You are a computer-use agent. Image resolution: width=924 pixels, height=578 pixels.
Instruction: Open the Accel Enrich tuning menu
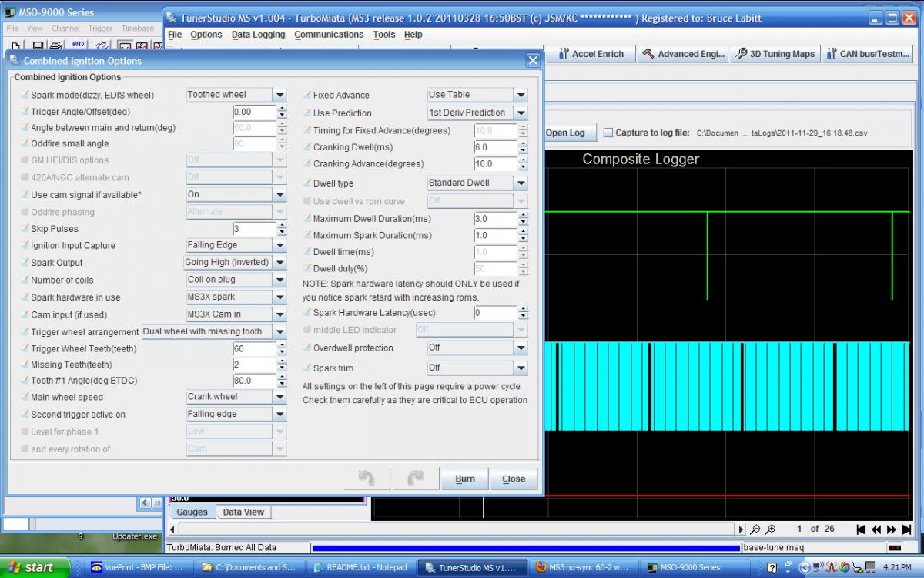[591, 54]
